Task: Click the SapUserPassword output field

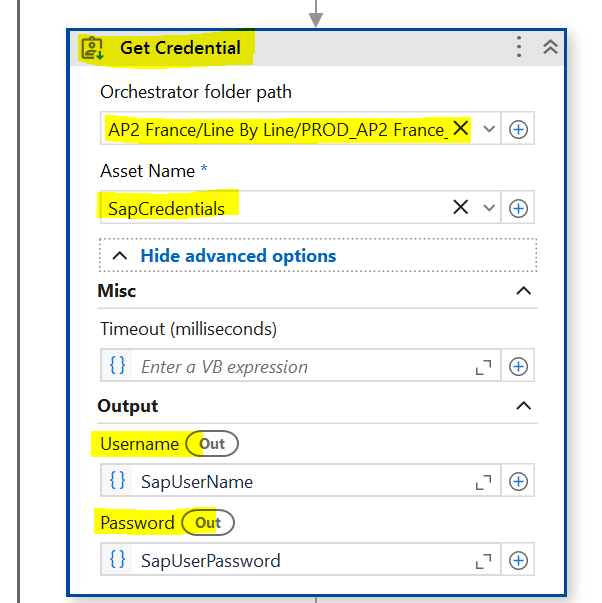Action: (x=300, y=560)
